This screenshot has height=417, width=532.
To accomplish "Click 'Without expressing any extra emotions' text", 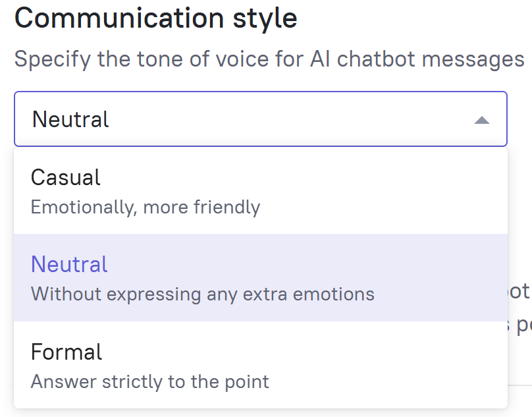I will click(202, 293).
